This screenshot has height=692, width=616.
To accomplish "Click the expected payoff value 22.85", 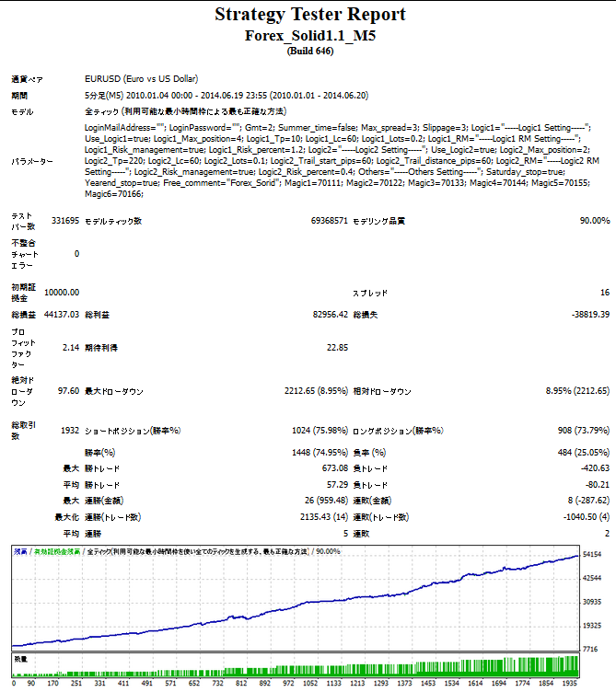I will pos(337,348).
